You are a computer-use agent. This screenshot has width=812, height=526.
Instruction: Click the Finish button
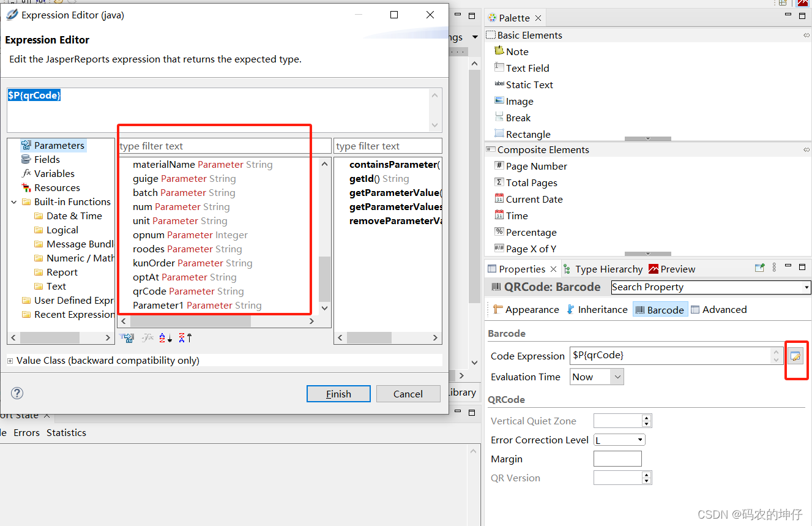tap(338, 393)
